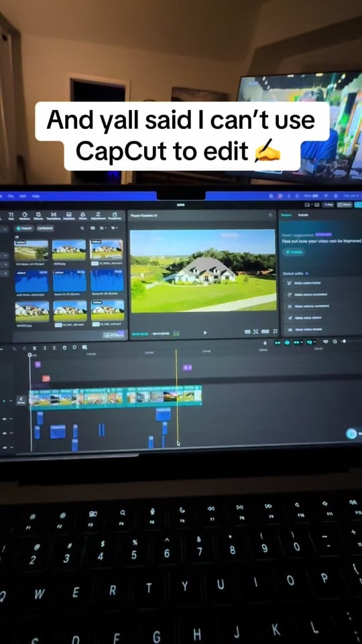
Task: Select the first video thumbnail in the top row
Action: (32, 250)
